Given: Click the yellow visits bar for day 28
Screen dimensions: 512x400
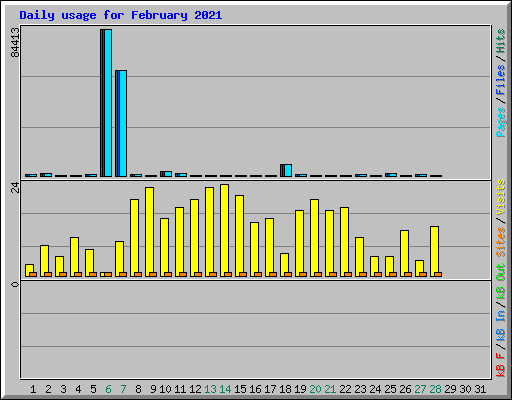Looking at the screenshot, I should click(x=434, y=251).
